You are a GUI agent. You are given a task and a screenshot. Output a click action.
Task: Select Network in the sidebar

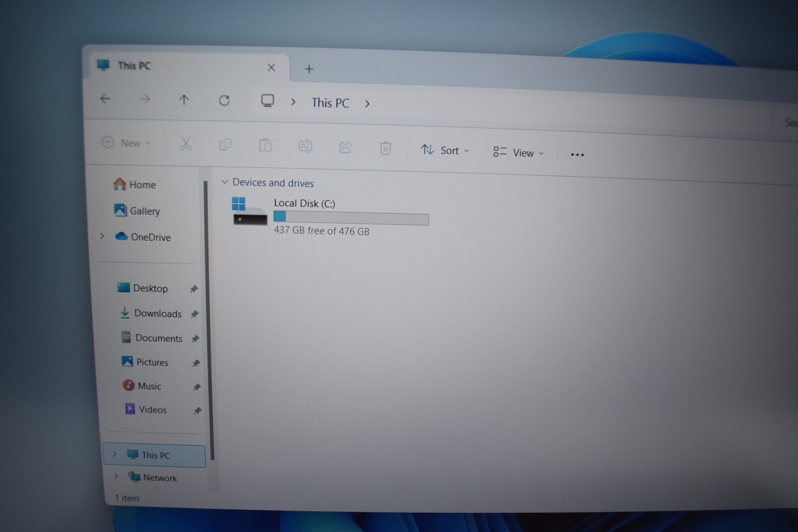[153, 477]
